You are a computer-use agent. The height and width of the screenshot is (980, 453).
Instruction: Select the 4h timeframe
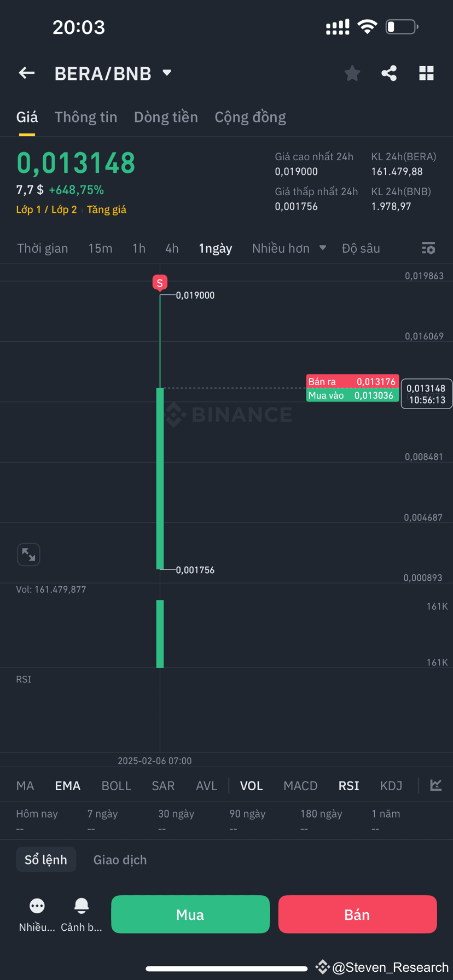(x=172, y=248)
